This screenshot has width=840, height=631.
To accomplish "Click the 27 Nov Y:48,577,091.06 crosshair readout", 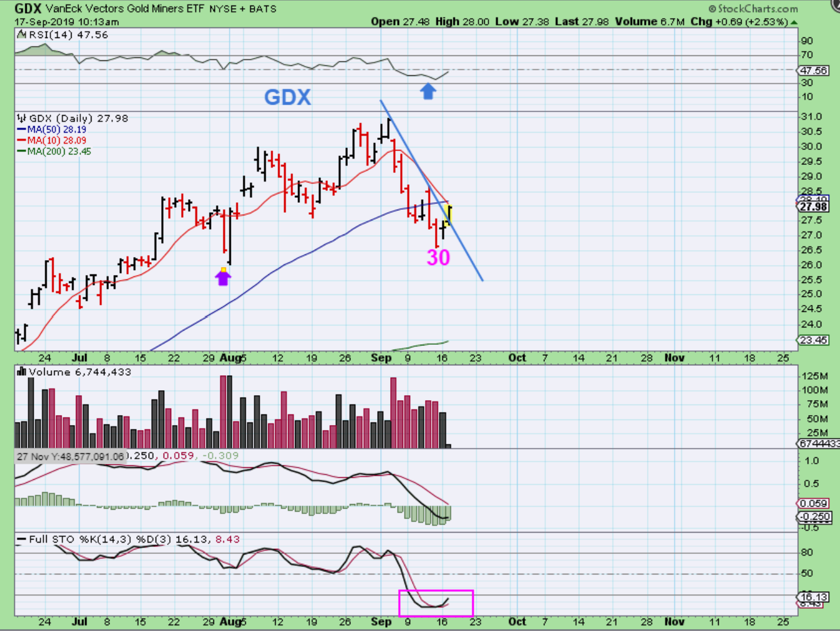I will click(x=70, y=456).
